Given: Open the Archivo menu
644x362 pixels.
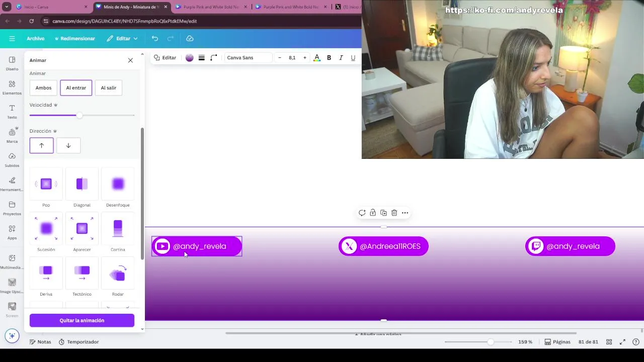Looking at the screenshot, I should [36, 38].
